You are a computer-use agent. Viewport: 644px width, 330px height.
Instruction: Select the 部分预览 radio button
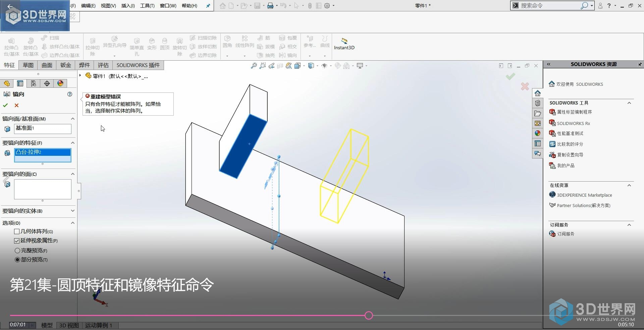click(x=17, y=260)
